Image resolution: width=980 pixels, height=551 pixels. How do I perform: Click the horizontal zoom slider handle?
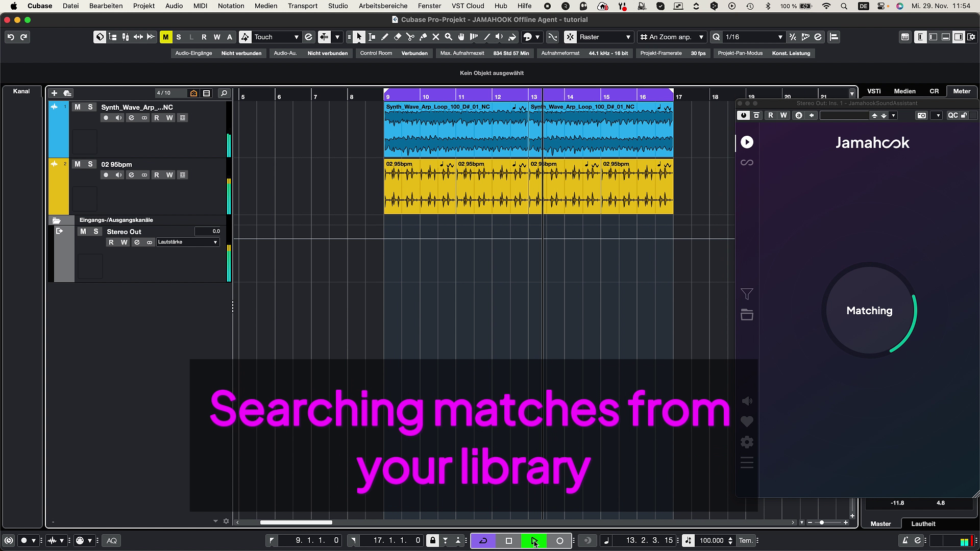821,522
